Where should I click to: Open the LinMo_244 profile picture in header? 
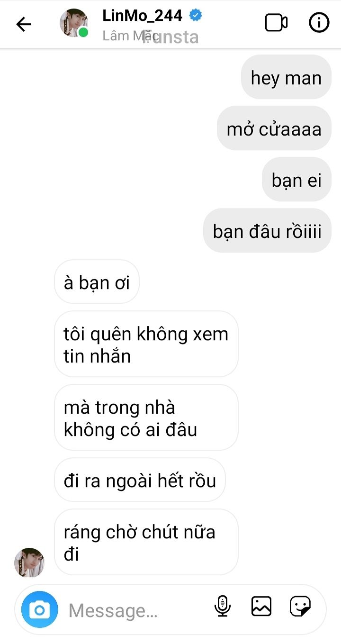pos(74,23)
